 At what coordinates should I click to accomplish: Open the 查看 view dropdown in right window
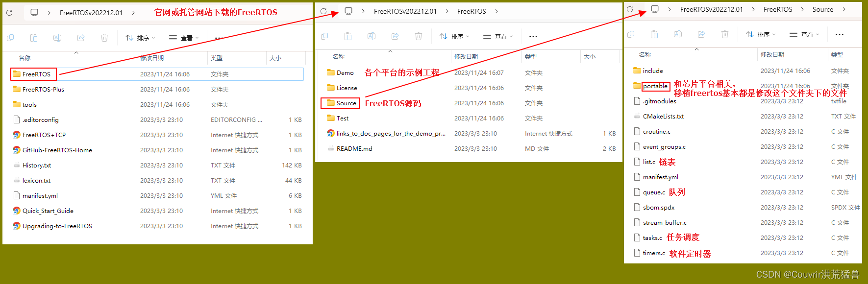click(x=804, y=34)
